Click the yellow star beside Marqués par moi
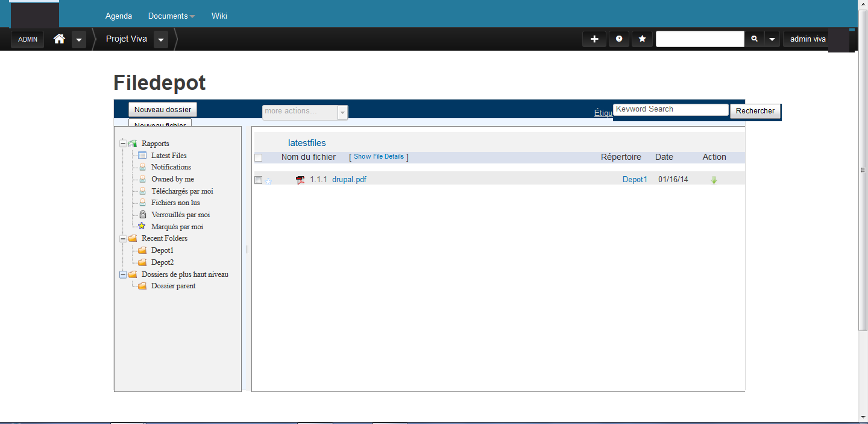The image size is (868, 424). tap(142, 226)
